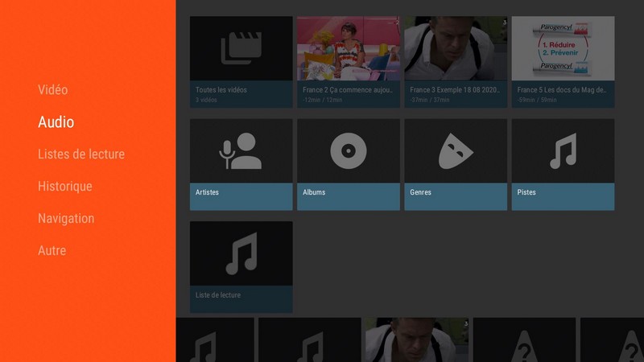This screenshot has height=362, width=644.
Task: Open the Pistes music note icon
Action: click(x=563, y=150)
